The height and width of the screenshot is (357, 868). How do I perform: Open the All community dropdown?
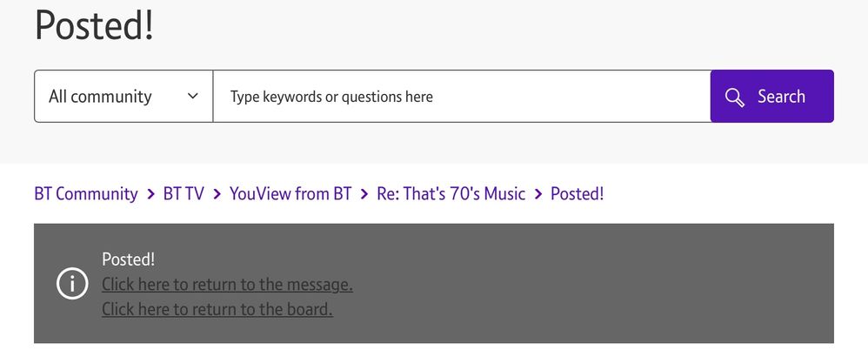tap(124, 97)
